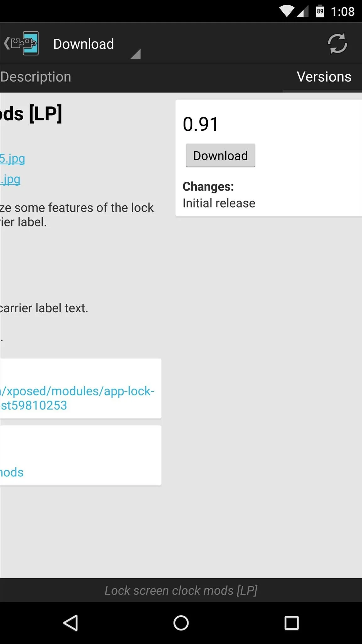Tap the 0.91 version heading
Viewport: 362px width, 644px height.
200,124
